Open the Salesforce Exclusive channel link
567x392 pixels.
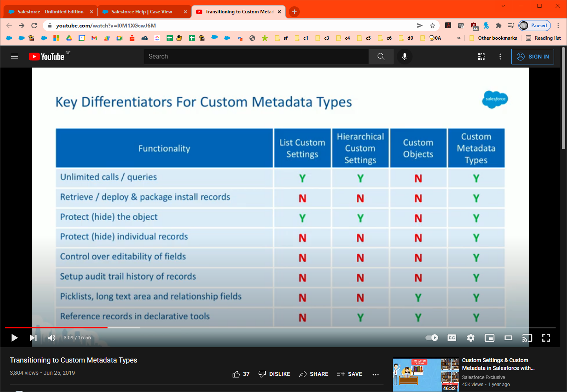pos(483,377)
